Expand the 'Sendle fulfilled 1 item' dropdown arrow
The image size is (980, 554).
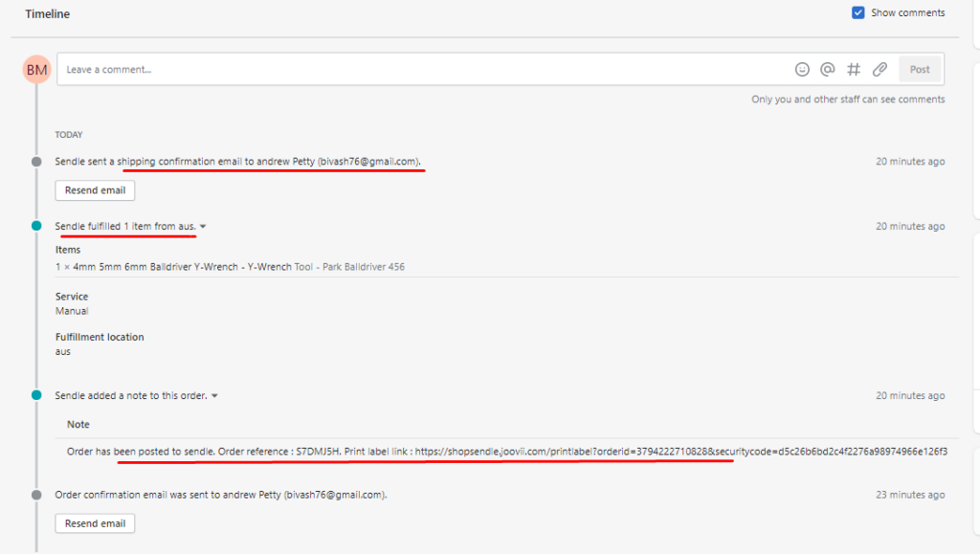204,227
